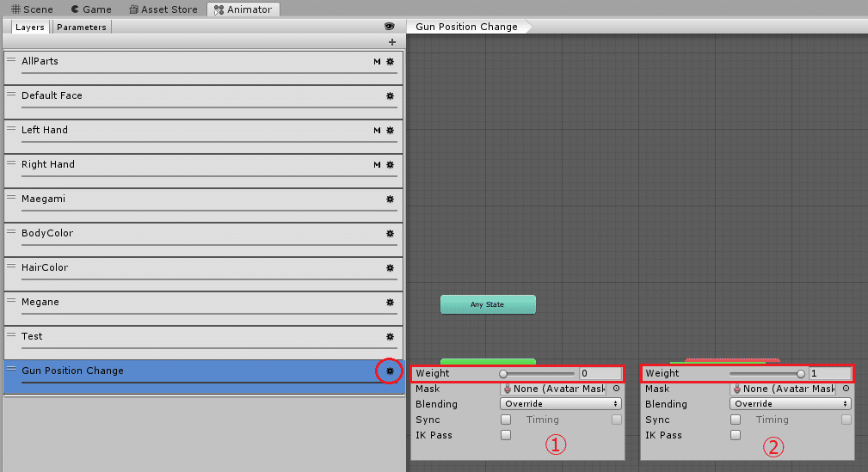Open mask object picker in settings panel 2

tap(846, 389)
